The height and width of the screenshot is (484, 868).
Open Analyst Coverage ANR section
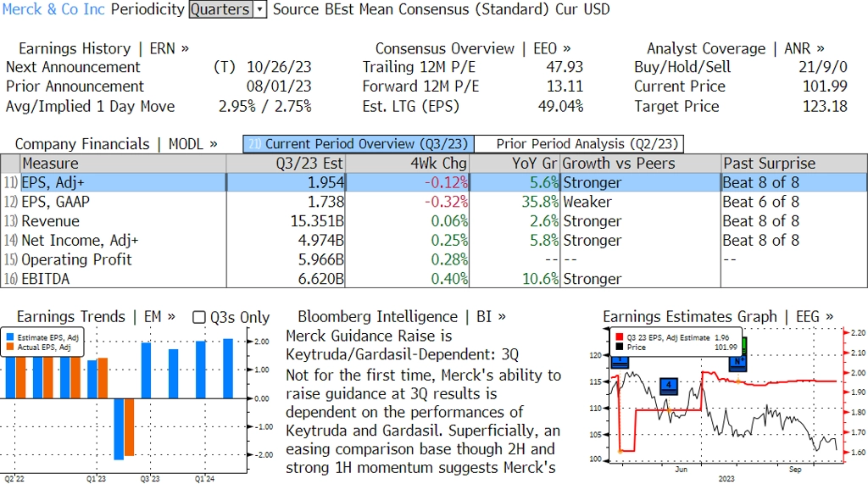pos(735,48)
